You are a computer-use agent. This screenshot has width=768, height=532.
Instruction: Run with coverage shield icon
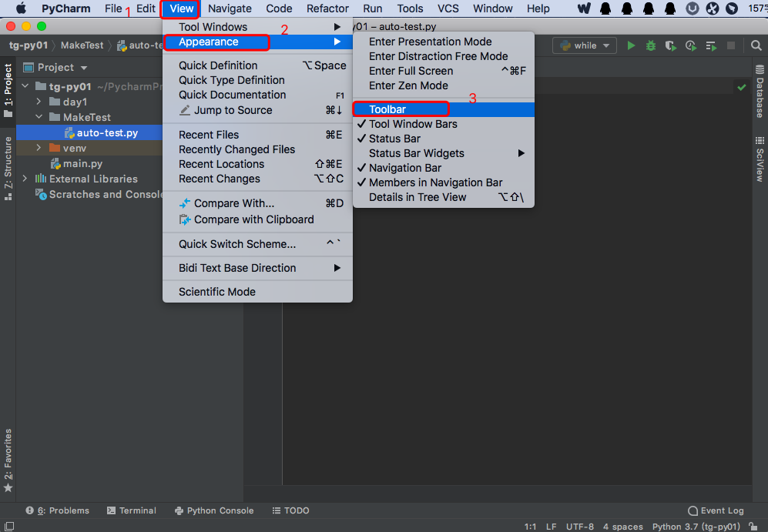pyautogui.click(x=670, y=45)
